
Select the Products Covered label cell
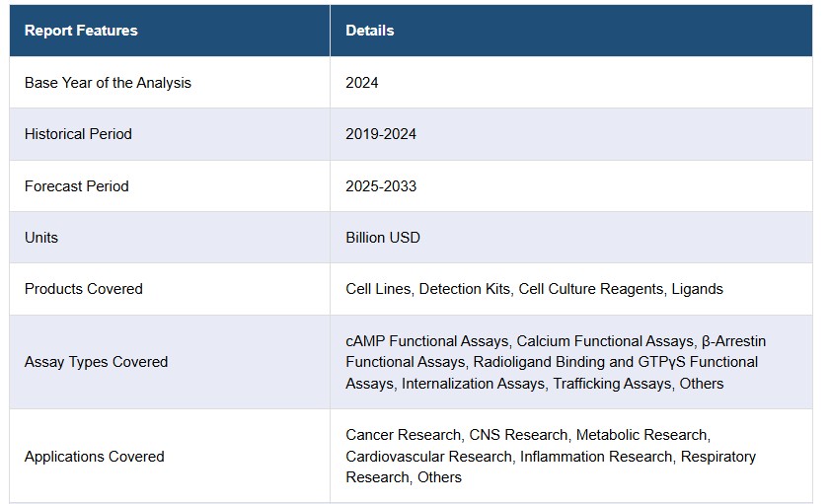pyautogui.click(x=83, y=289)
